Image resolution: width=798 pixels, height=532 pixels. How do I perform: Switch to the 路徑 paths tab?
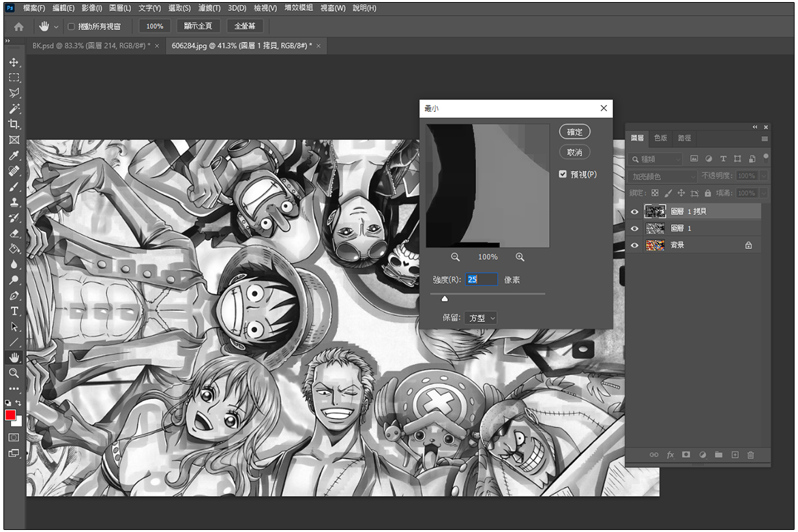(x=685, y=138)
